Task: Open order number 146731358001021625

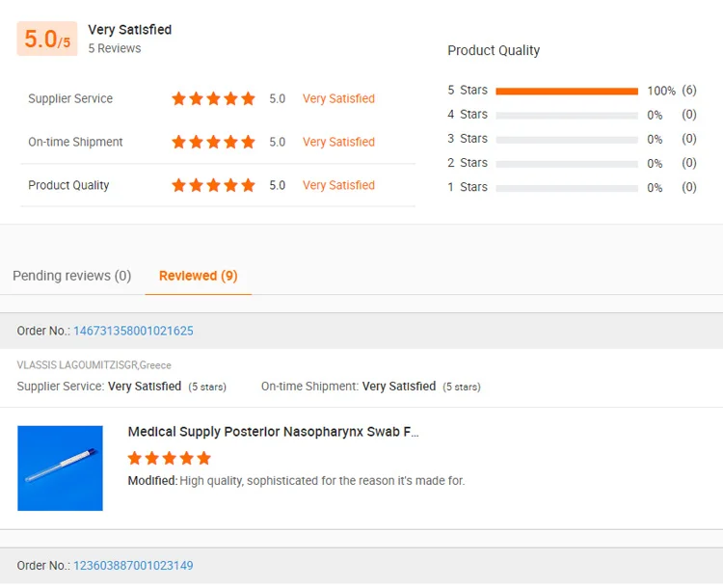Action: pyautogui.click(x=133, y=331)
